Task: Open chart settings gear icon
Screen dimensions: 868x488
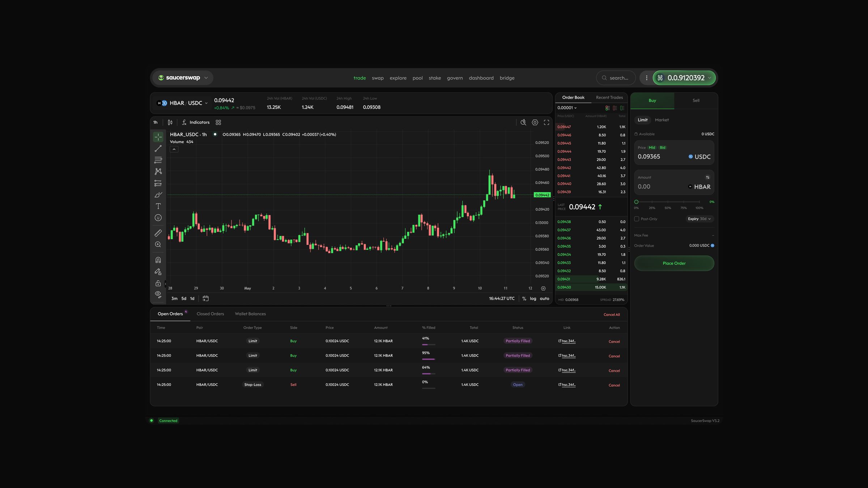Action: [535, 123]
